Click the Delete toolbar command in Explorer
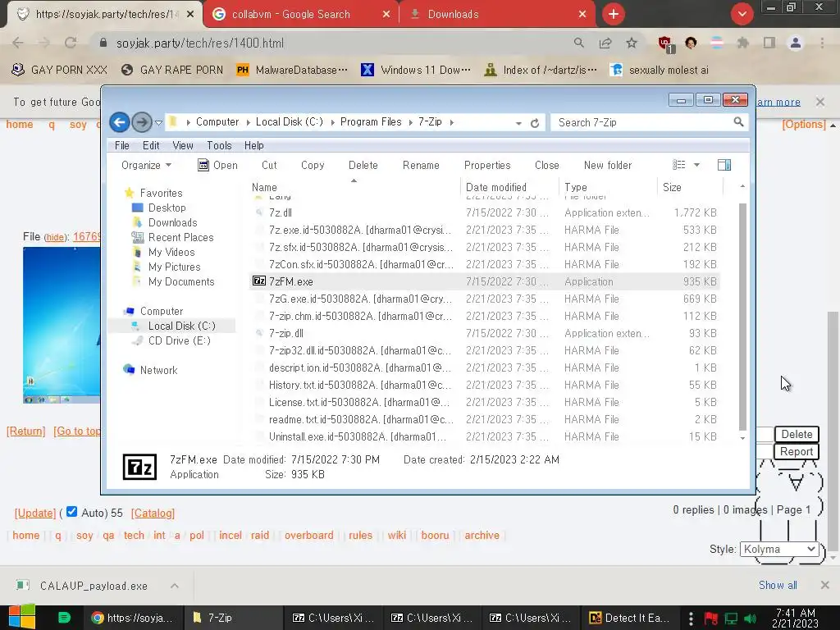 (363, 165)
